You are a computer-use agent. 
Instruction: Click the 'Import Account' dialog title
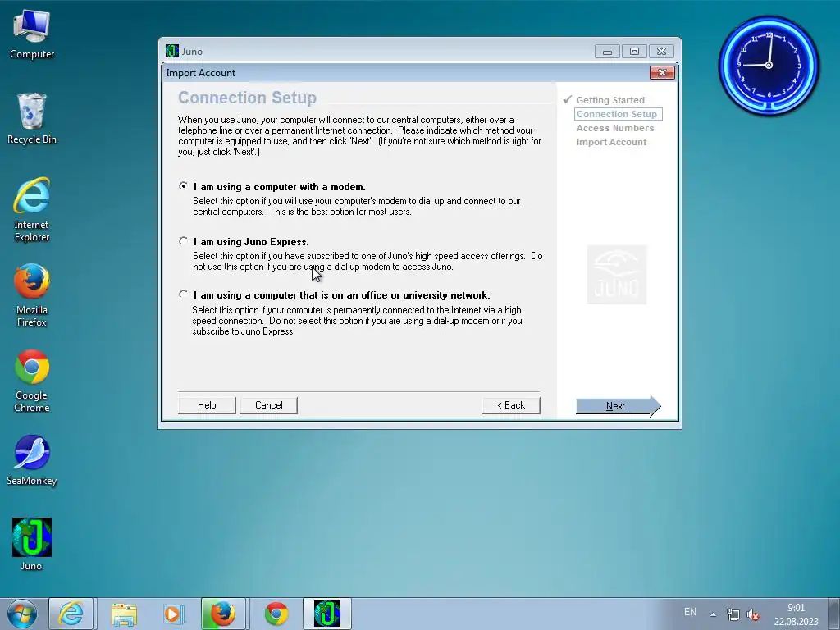point(200,73)
